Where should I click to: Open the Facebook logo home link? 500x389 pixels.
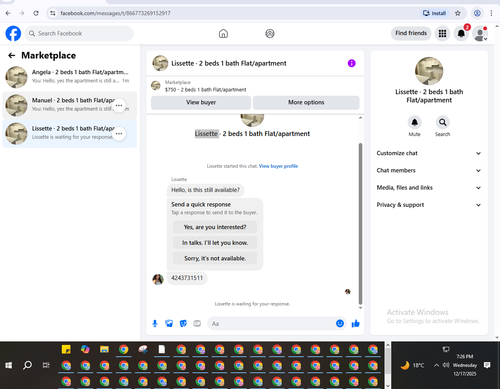[13, 33]
